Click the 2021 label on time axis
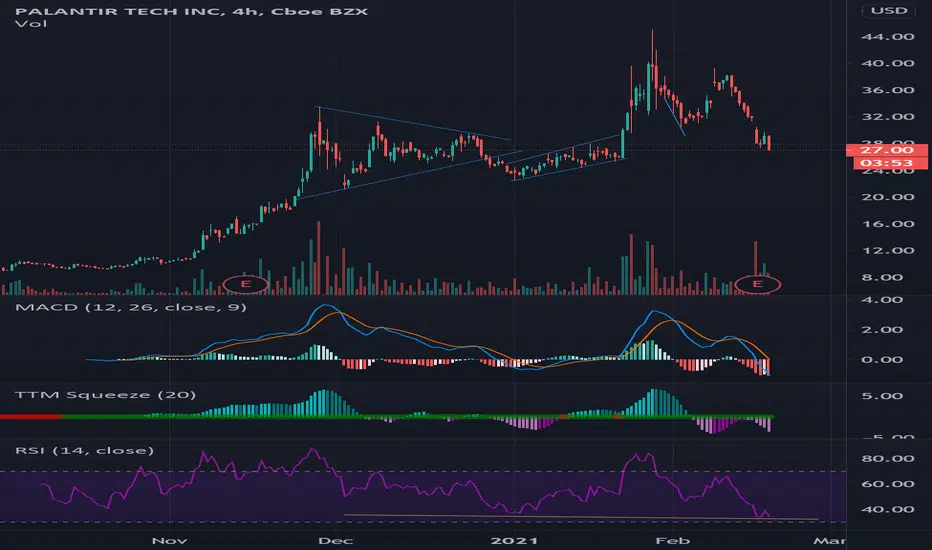The width and height of the screenshot is (932, 550). point(514,540)
